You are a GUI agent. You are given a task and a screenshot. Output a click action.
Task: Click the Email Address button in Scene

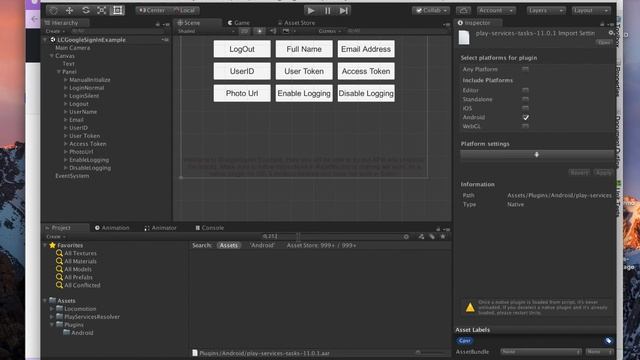[x=366, y=49]
